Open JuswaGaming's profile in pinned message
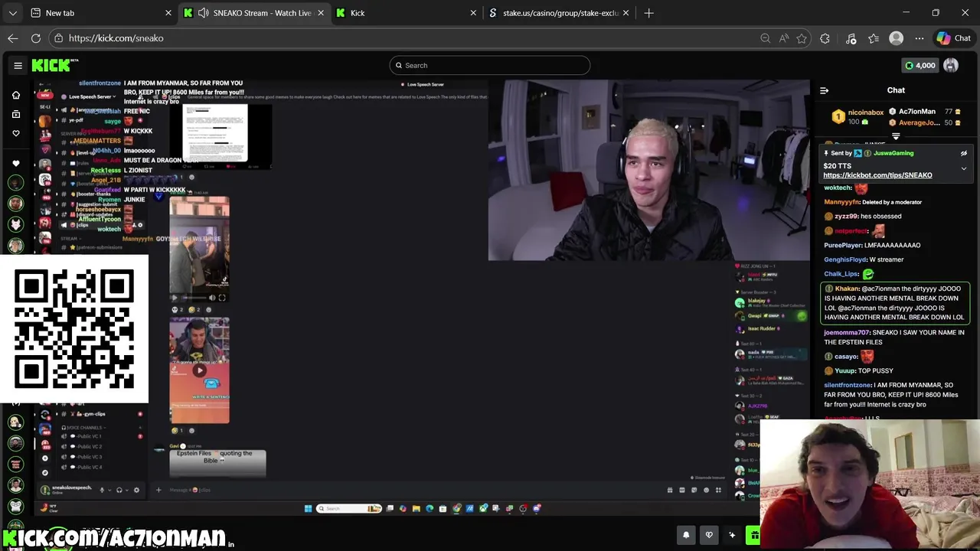980x551 pixels. [893, 153]
